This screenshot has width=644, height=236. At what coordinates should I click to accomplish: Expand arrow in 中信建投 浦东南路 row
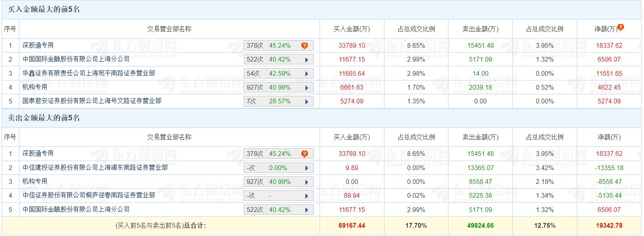coord(307,168)
